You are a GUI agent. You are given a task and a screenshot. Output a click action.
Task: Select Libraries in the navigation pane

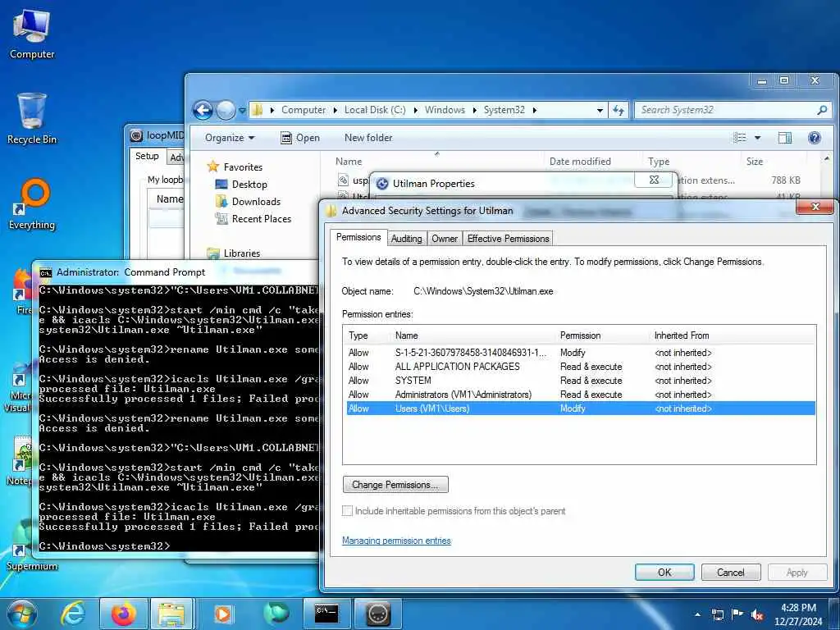click(234, 253)
